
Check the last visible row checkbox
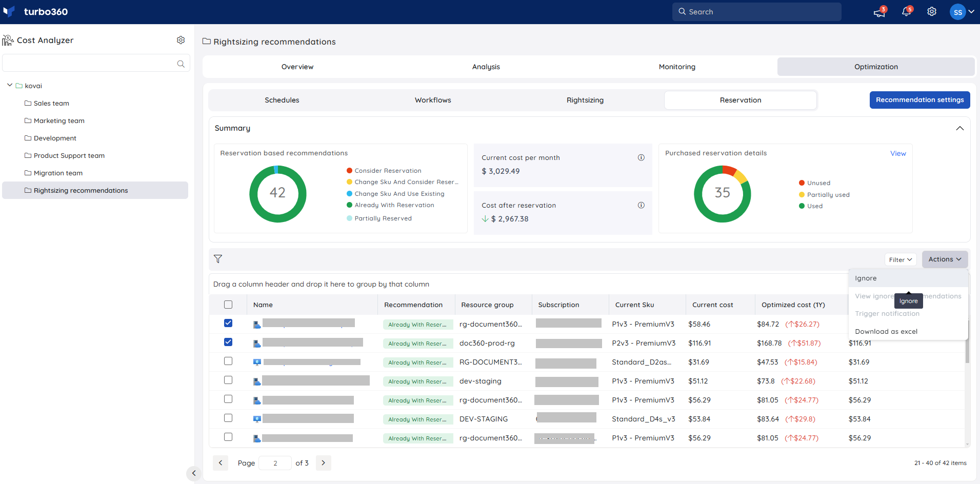[x=228, y=437]
